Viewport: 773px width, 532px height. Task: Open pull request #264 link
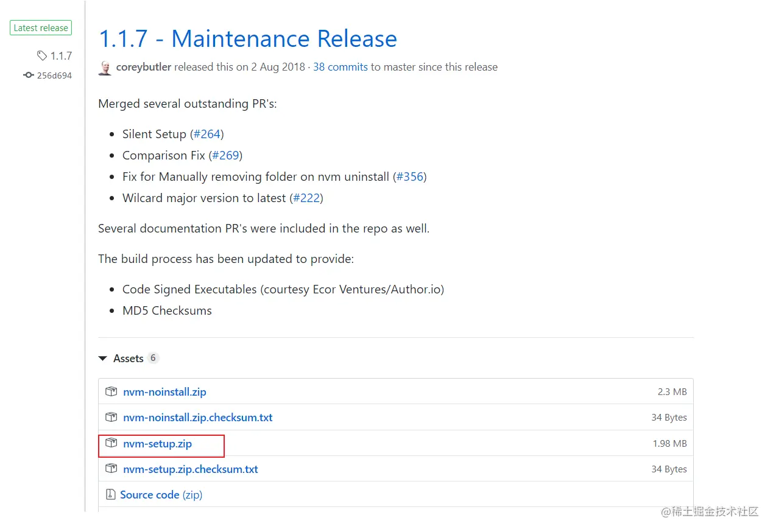(x=207, y=134)
